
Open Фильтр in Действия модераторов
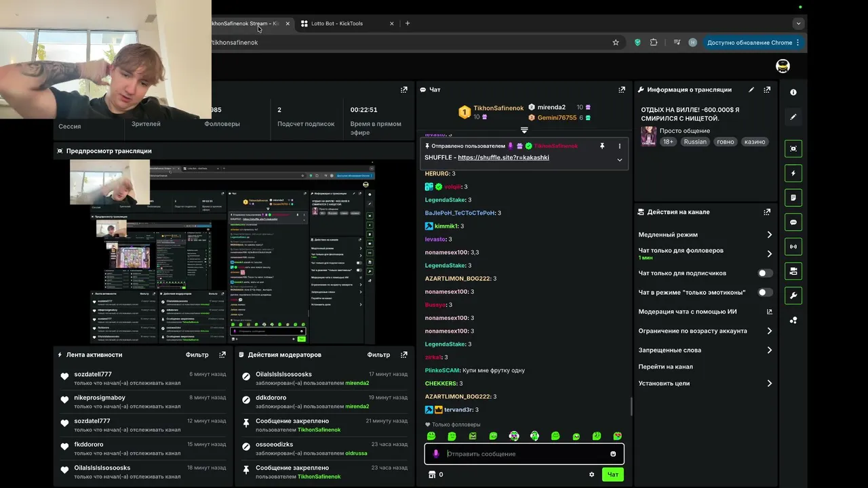(378, 354)
